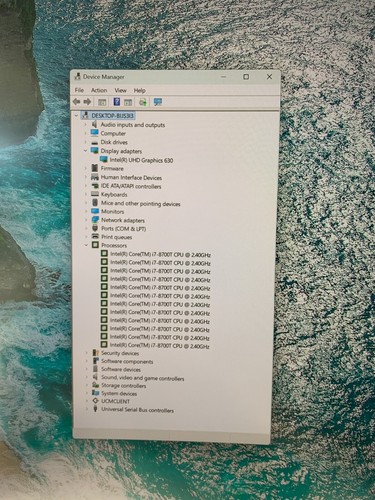Screen dimensions: 375x500
Task: Click the Update driver green arrow icon
Action: (143, 102)
